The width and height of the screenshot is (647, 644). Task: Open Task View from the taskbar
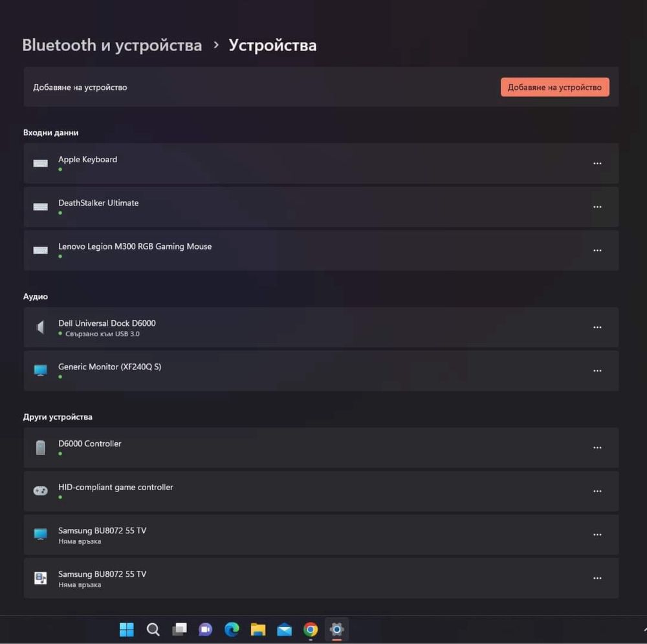[179, 630]
